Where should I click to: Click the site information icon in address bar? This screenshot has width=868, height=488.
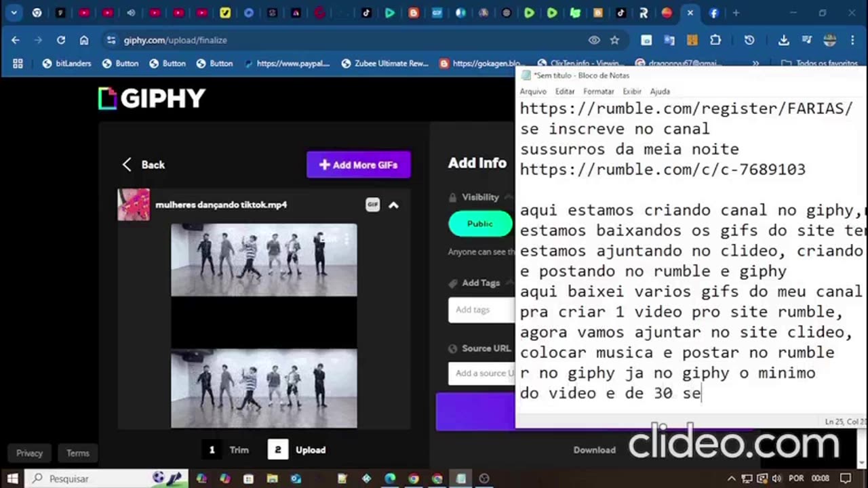click(112, 40)
